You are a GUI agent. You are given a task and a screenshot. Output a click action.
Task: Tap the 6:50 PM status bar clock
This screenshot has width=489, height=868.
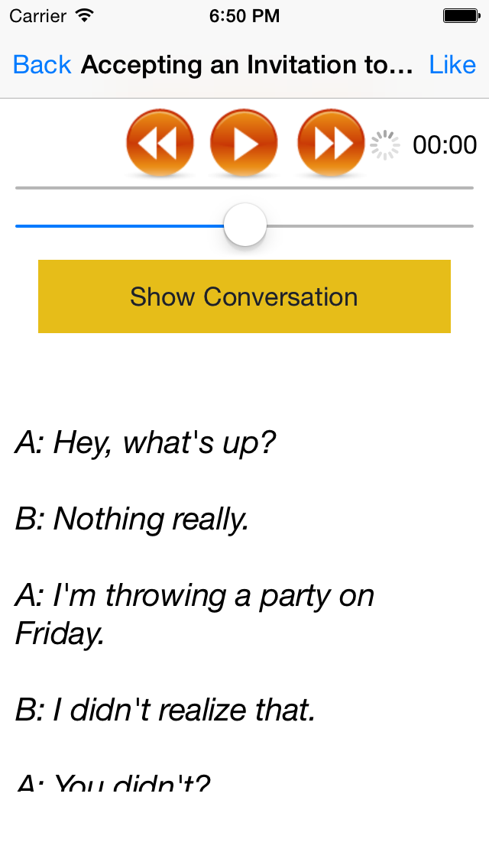click(244, 15)
